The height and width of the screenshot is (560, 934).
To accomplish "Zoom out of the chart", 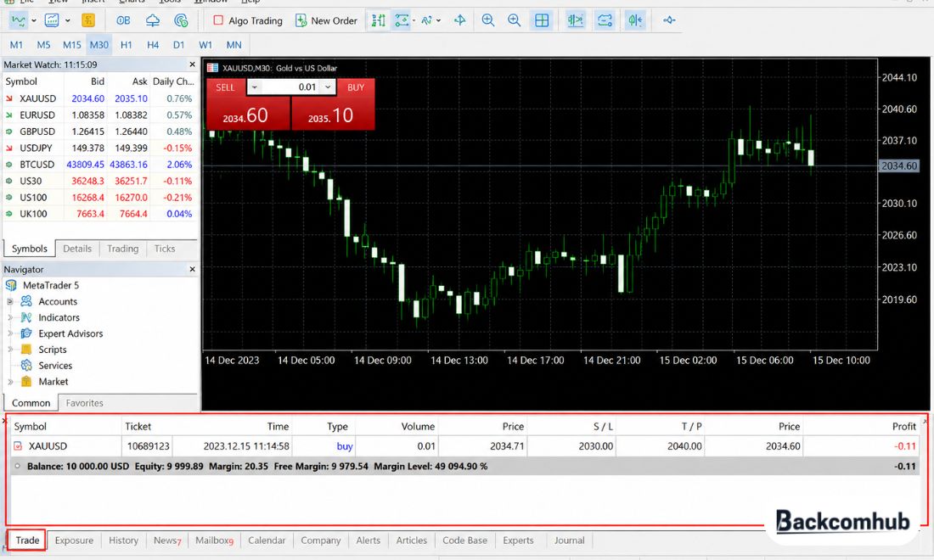I will point(514,21).
